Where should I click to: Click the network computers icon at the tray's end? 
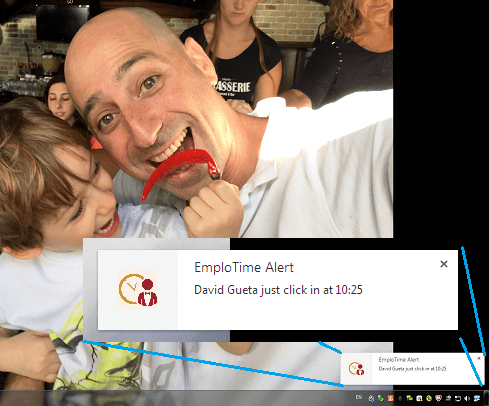pyautogui.click(x=477, y=398)
